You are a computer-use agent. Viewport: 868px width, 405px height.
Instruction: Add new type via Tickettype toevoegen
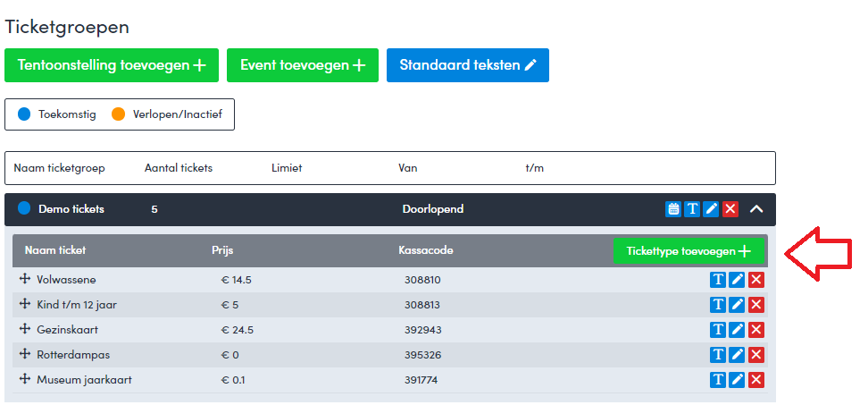click(689, 251)
